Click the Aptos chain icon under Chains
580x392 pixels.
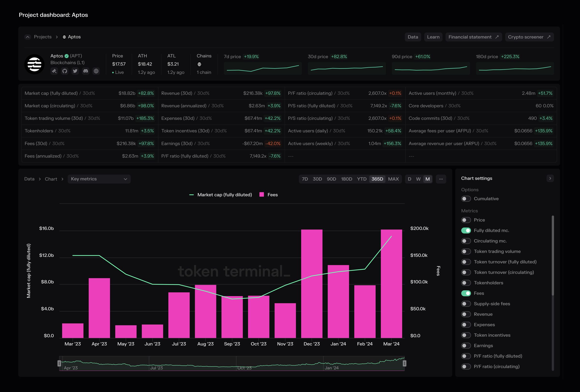pyautogui.click(x=199, y=64)
